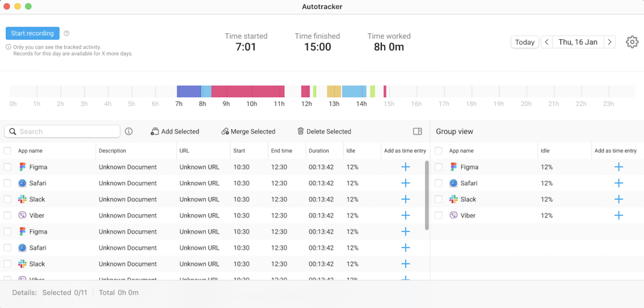Add Slack group as time entry
Image resolution: width=644 pixels, height=308 pixels.
[619, 199]
